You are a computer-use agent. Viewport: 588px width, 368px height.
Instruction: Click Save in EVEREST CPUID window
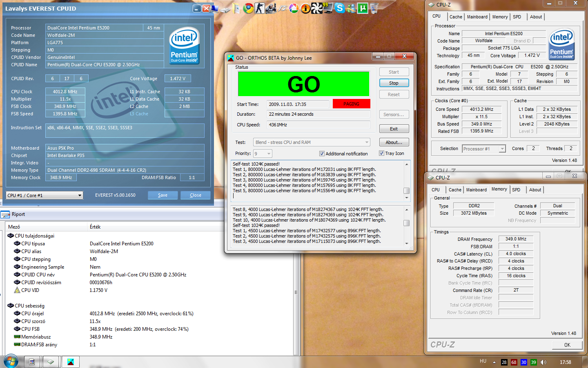[163, 195]
